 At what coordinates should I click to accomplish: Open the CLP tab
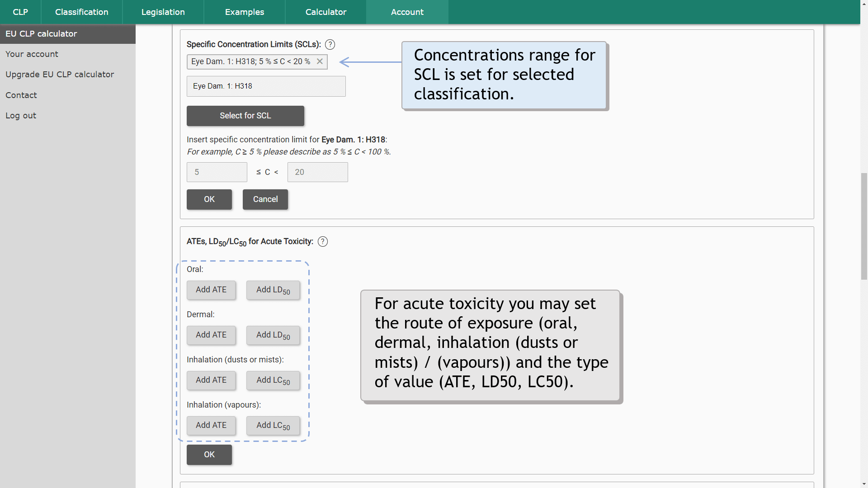click(20, 12)
